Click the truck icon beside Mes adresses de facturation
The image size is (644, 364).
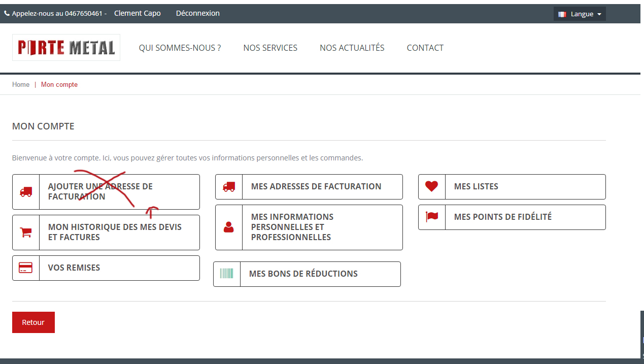coord(229,186)
